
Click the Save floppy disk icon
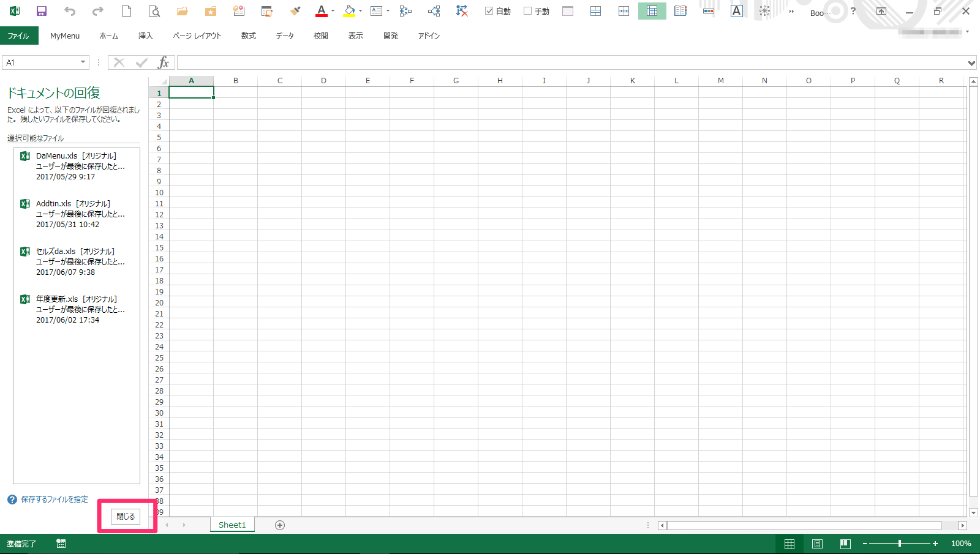42,11
